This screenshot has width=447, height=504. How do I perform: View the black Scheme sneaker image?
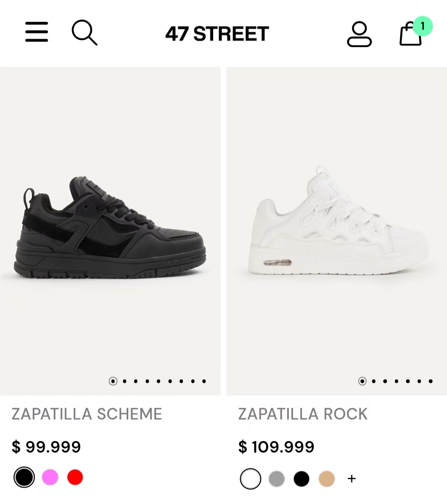tap(110, 228)
